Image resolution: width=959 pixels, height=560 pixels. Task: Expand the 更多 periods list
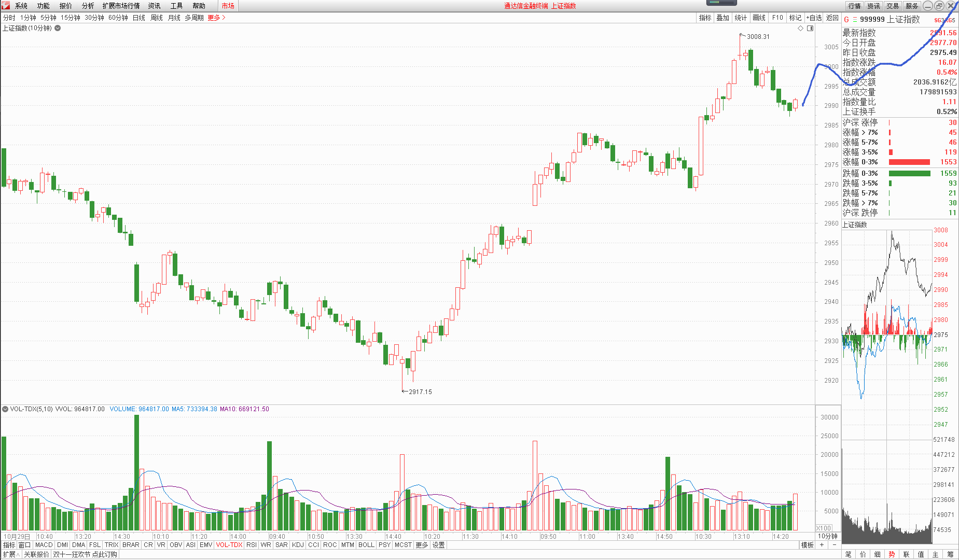216,18
